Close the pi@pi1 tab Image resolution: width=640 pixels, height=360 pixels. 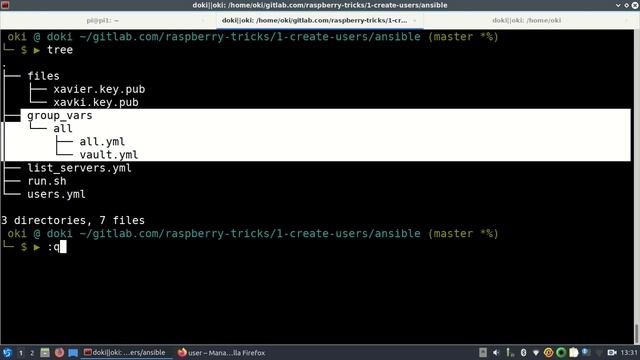pos(203,20)
